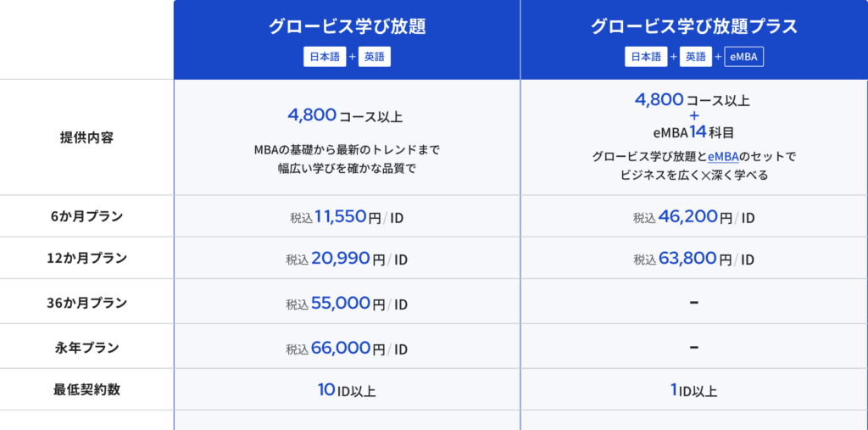The height and width of the screenshot is (430, 868).
Task: Click the MBAの基礎から最新のトレンドまで description text
Action: 347,150
